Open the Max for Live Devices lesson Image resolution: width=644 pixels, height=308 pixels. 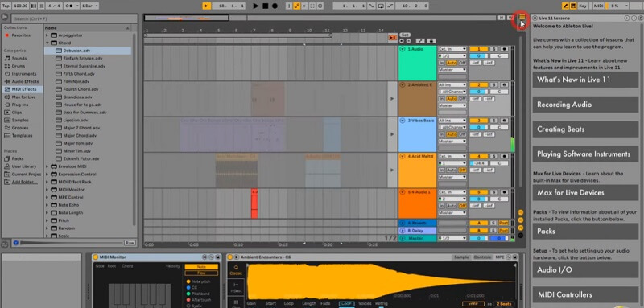click(585, 192)
